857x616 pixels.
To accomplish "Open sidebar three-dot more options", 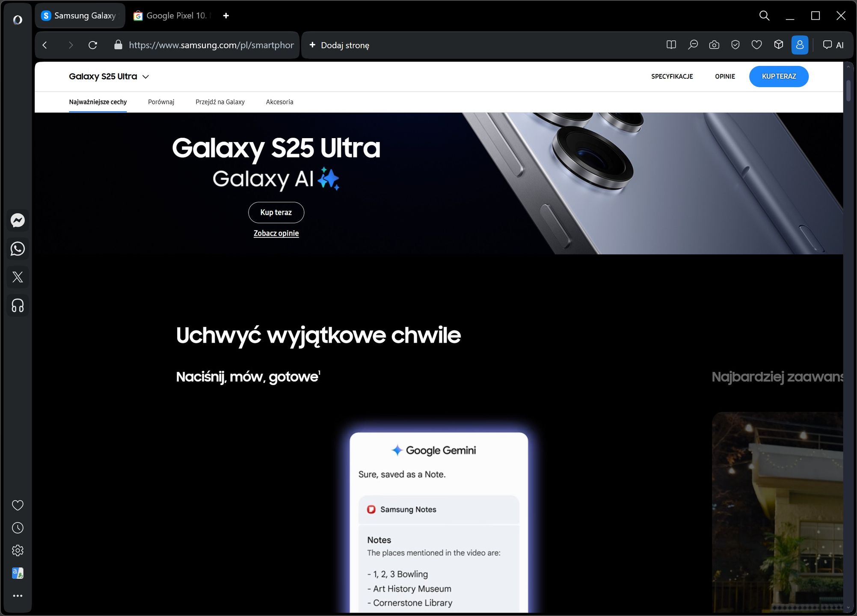I will click(x=18, y=596).
